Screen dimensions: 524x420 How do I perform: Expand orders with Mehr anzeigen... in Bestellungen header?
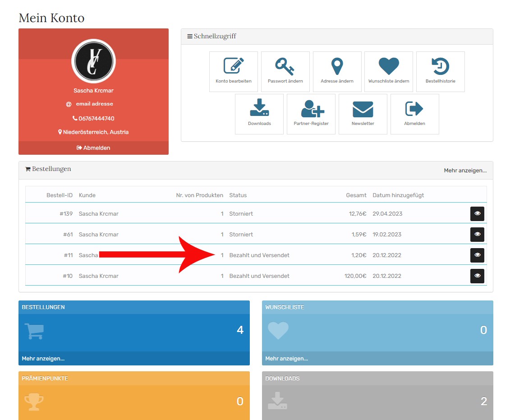(x=465, y=171)
